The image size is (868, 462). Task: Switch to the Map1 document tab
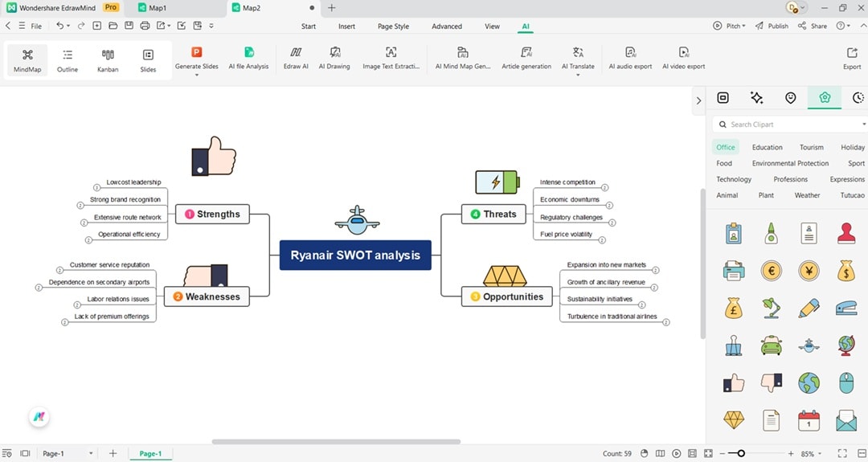(158, 8)
